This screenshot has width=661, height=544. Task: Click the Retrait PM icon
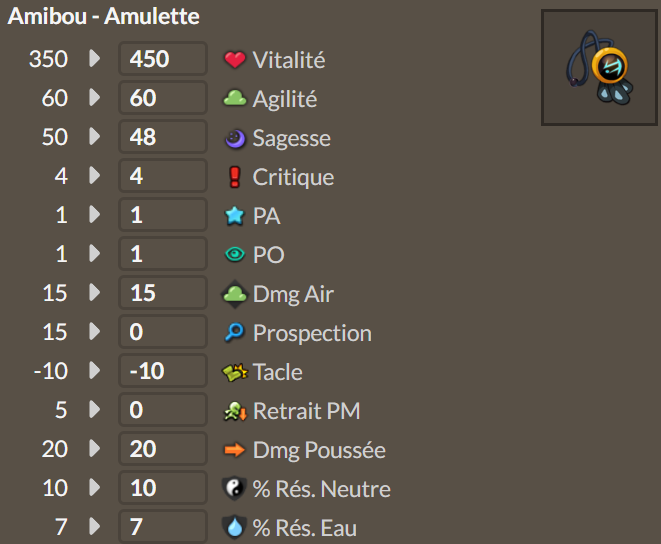pos(235,411)
